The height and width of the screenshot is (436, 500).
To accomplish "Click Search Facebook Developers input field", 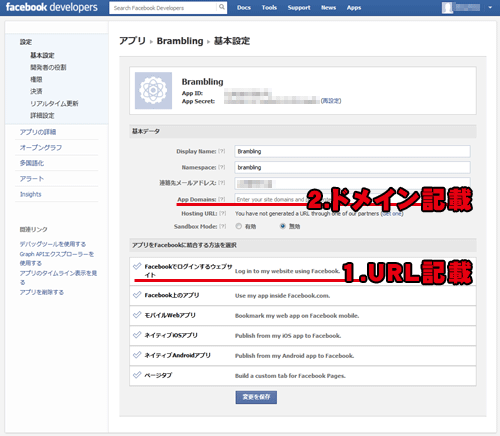I will point(163,8).
